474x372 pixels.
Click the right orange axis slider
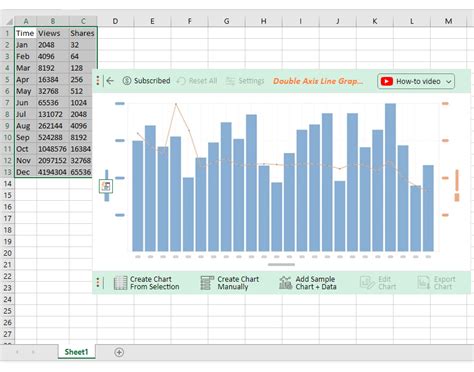457,186
